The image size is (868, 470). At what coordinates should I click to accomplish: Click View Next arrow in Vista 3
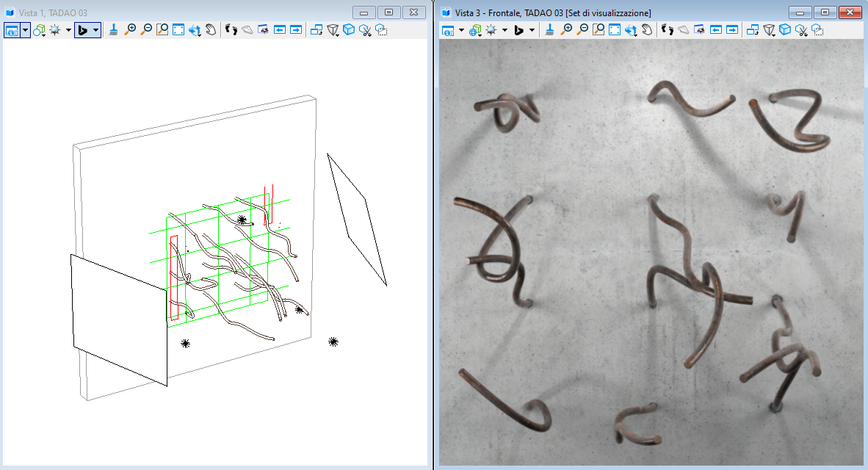[x=732, y=30]
